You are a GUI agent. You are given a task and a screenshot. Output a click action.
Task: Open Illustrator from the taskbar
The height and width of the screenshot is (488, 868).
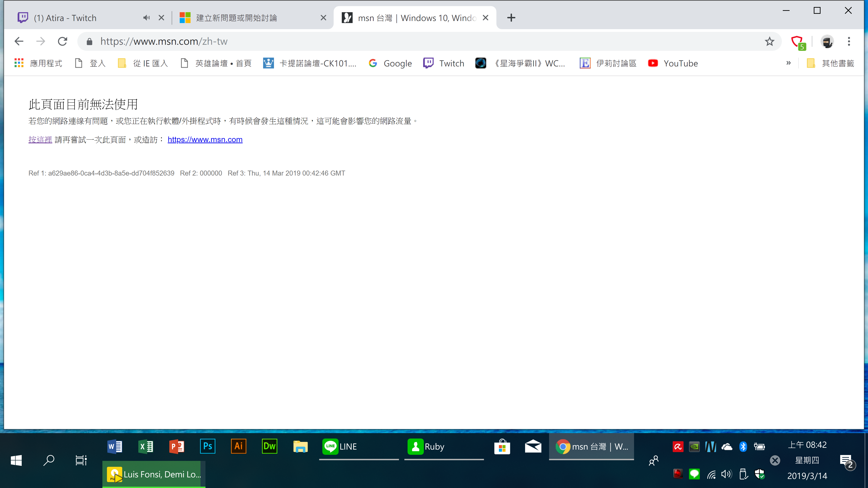coord(238,447)
